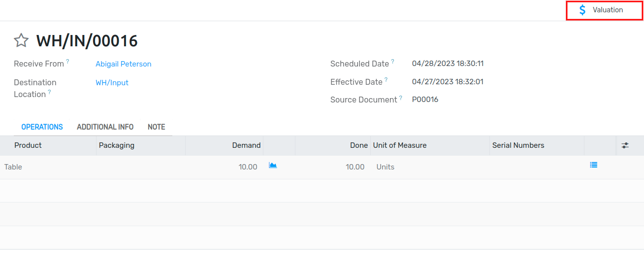Select the WH/IN/00016 record title

click(87, 41)
